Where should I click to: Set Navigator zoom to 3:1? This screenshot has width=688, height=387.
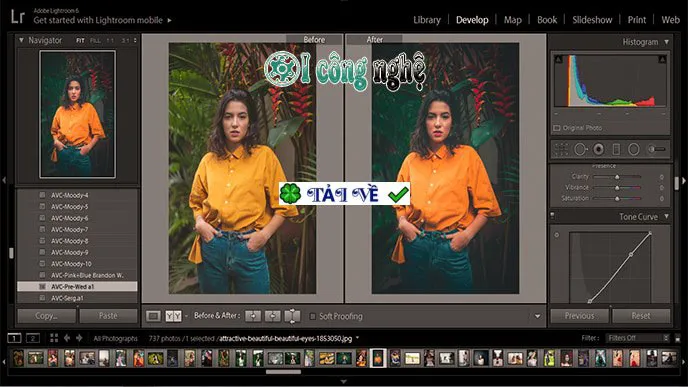coord(125,40)
